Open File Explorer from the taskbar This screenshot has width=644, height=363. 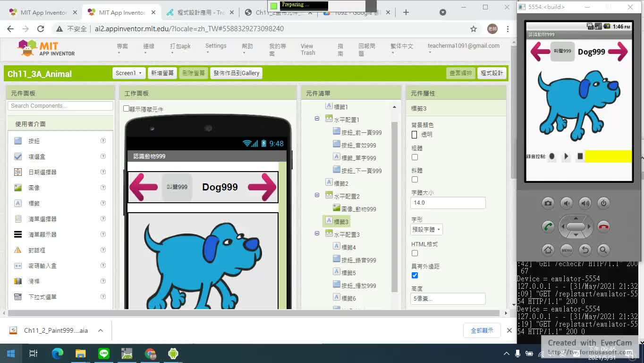[x=81, y=353]
